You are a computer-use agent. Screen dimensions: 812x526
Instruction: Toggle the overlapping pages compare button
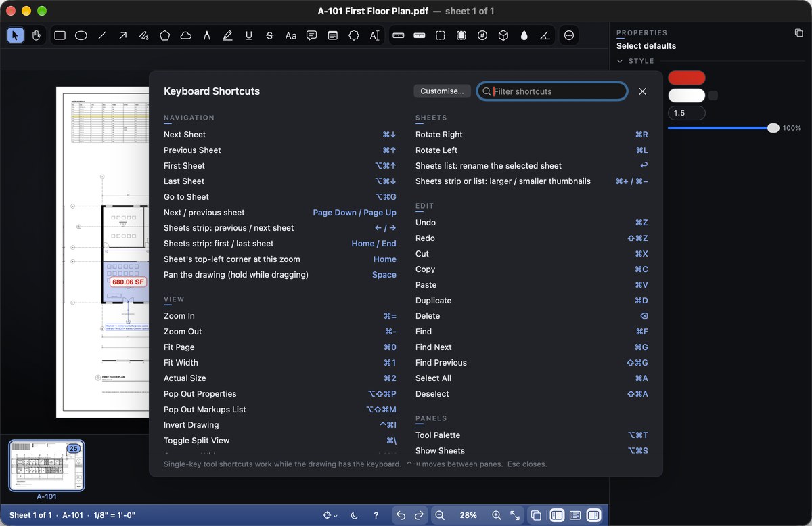click(536, 515)
